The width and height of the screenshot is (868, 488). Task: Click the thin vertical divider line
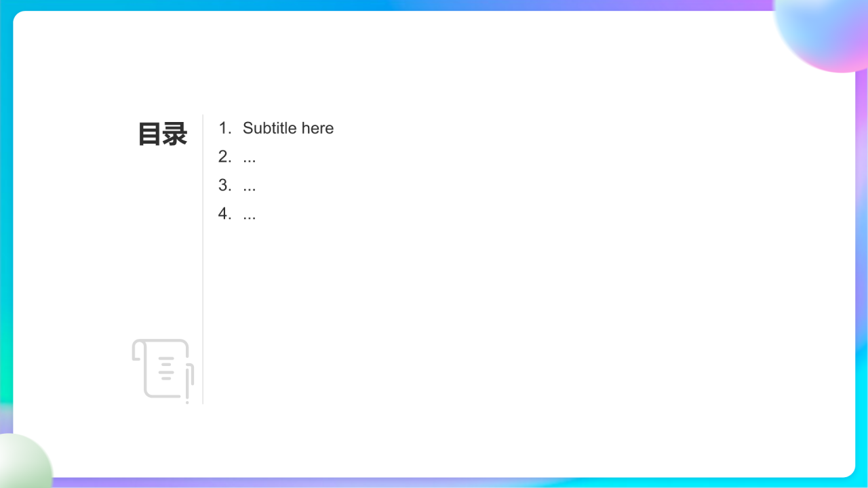(x=203, y=271)
